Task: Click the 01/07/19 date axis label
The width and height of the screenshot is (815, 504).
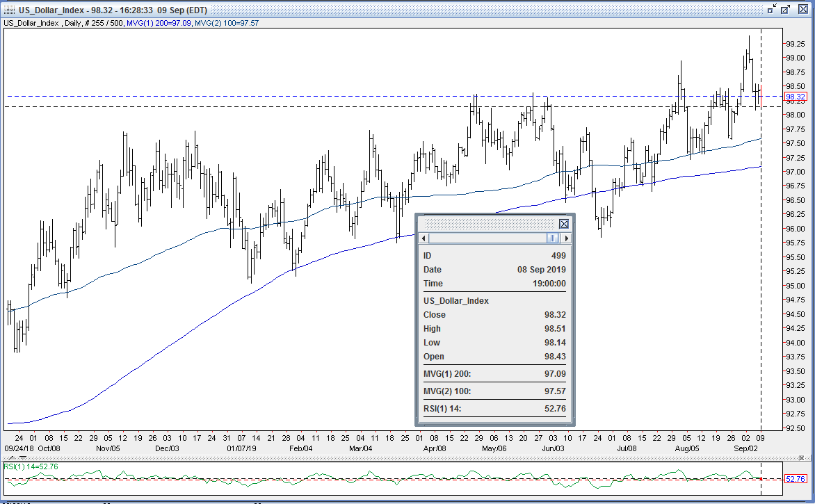Action: click(242, 448)
